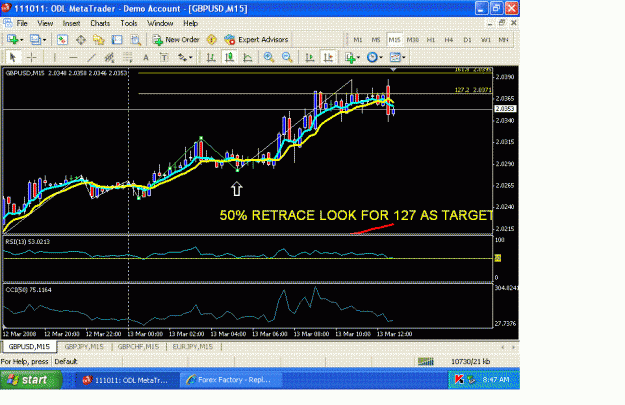Open the Tools menu
Viewport: 625px width, 405px height.
point(129,23)
